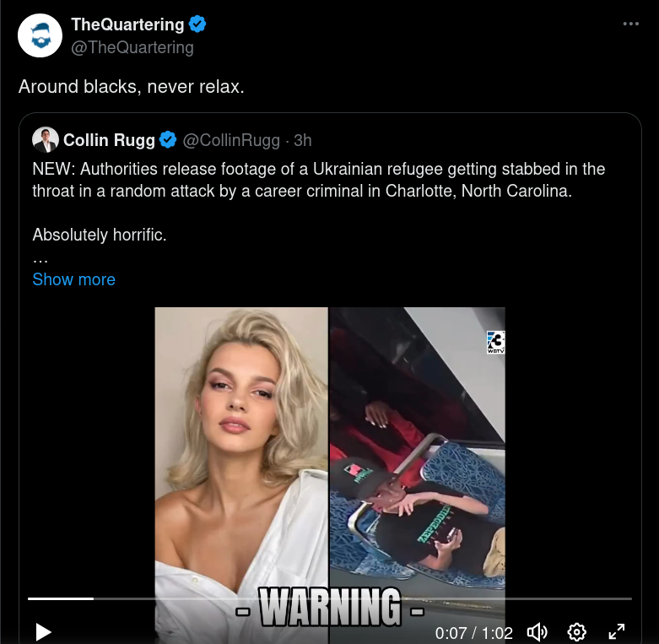This screenshot has width=659, height=644.
Task: Click the WBTV logo in the video
Action: pos(495,342)
